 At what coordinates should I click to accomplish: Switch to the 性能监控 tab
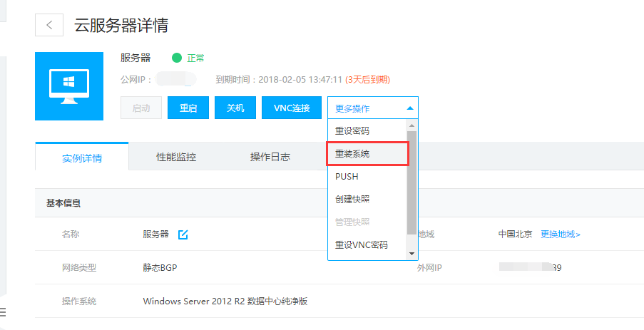pyautogui.click(x=176, y=157)
